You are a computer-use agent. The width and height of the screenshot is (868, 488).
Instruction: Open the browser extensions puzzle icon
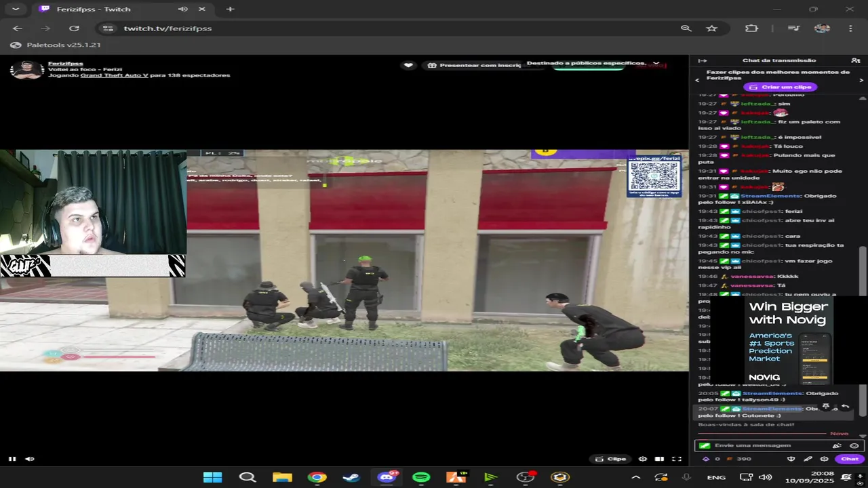click(x=751, y=28)
